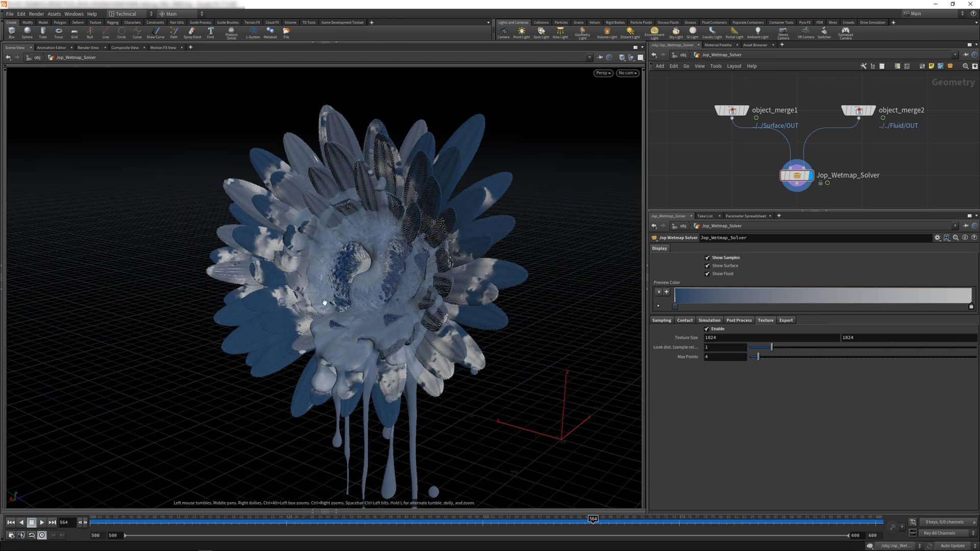The height and width of the screenshot is (551, 980).
Task: Create an Environment Light from the shelf
Action: pyautogui.click(x=654, y=32)
